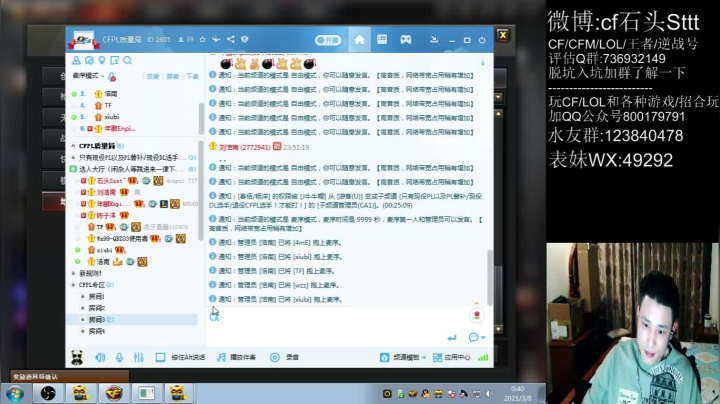Send message with the enter arrow icon
Viewport: 720px width, 404px height.
[452, 338]
